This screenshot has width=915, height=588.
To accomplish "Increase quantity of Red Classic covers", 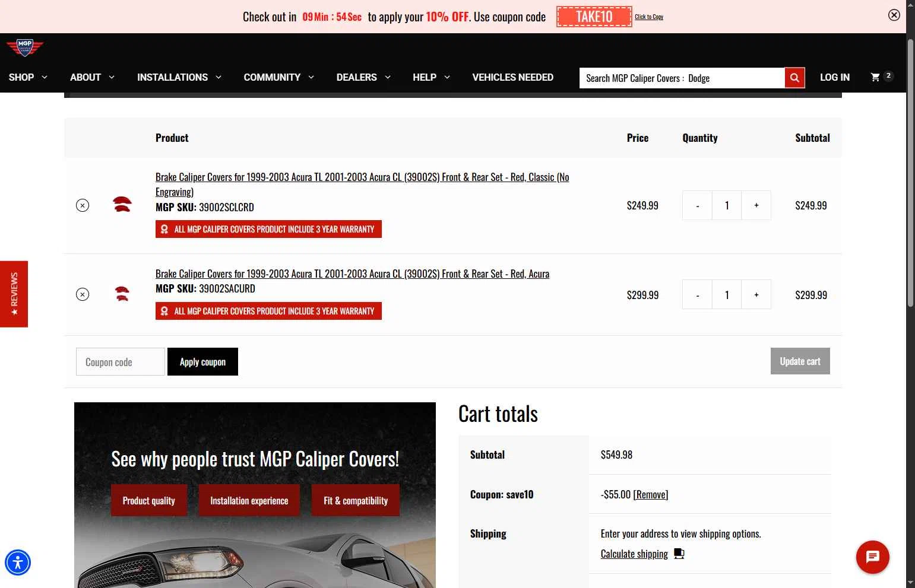I will click(756, 205).
